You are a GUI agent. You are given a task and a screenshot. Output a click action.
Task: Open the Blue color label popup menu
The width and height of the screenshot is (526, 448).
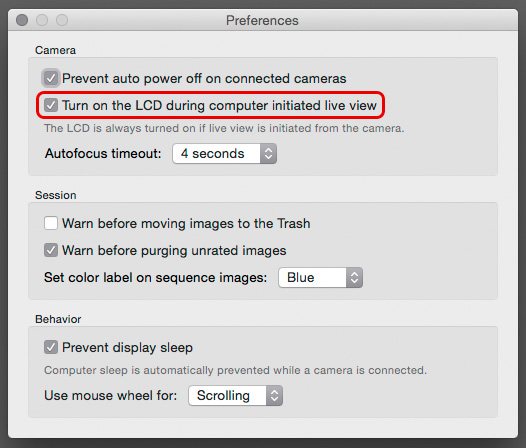coord(320,278)
